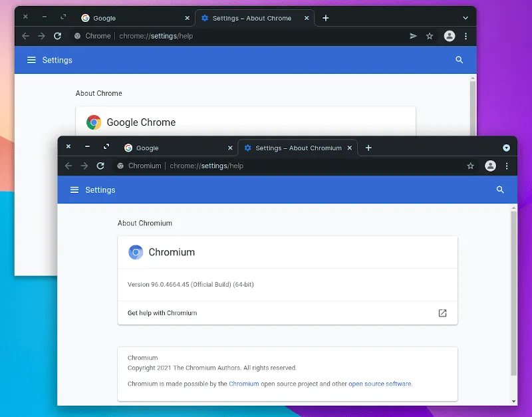
Task: Open the Chromium profile avatar
Action: pyautogui.click(x=490, y=166)
